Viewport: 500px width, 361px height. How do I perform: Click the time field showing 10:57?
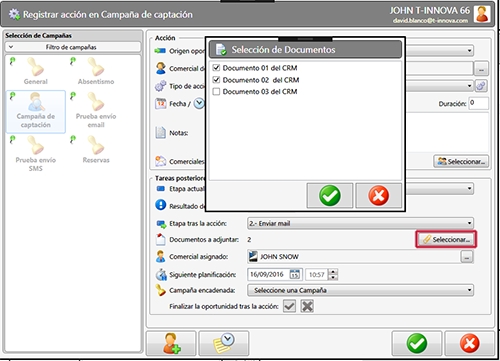pyautogui.click(x=317, y=275)
